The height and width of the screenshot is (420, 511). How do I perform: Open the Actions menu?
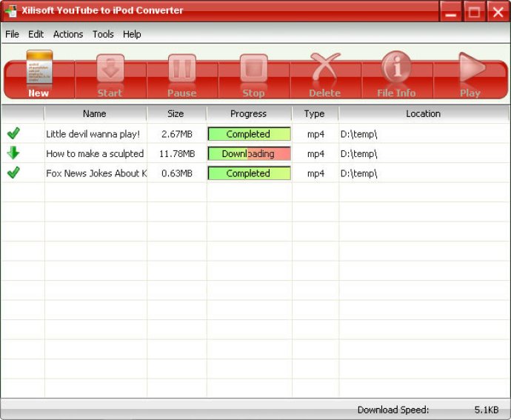point(68,34)
